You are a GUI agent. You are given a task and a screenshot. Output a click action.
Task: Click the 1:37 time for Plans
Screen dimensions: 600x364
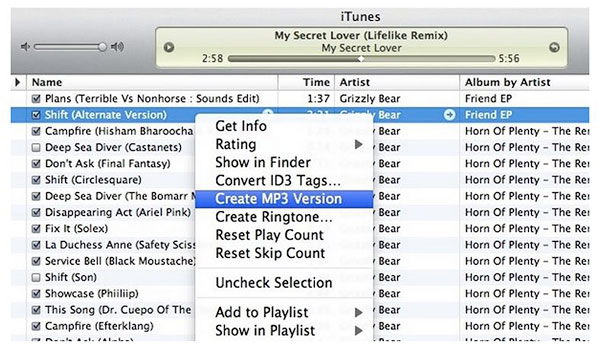coord(318,99)
